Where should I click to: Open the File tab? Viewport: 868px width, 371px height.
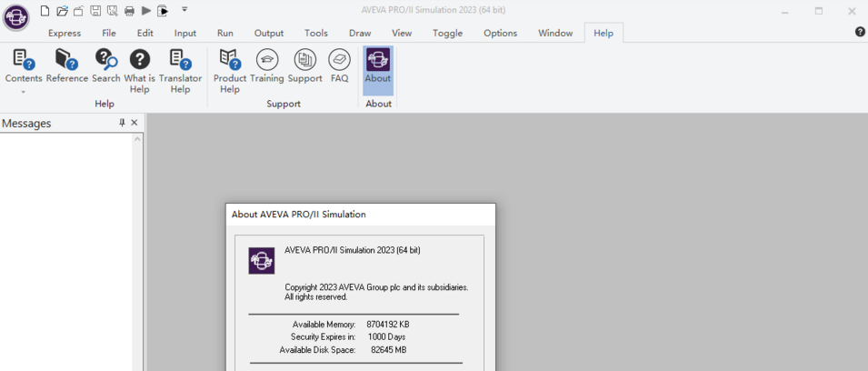pyautogui.click(x=109, y=34)
